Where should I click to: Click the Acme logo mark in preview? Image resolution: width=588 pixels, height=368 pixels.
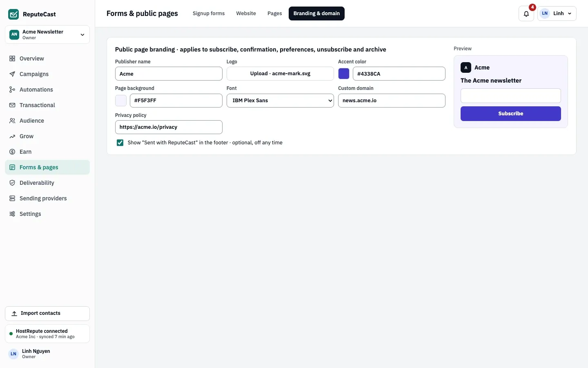[x=466, y=67]
